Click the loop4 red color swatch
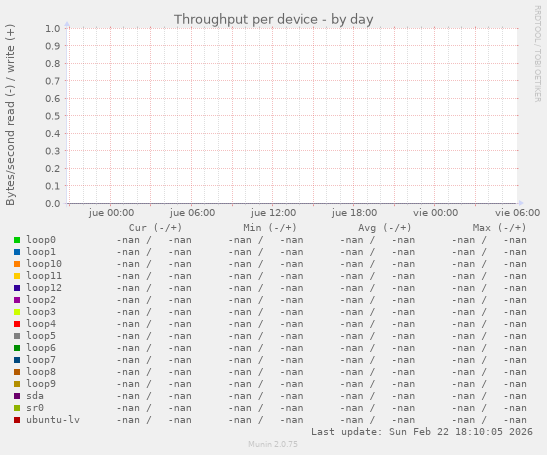This screenshot has height=455, width=547. [x=17, y=324]
